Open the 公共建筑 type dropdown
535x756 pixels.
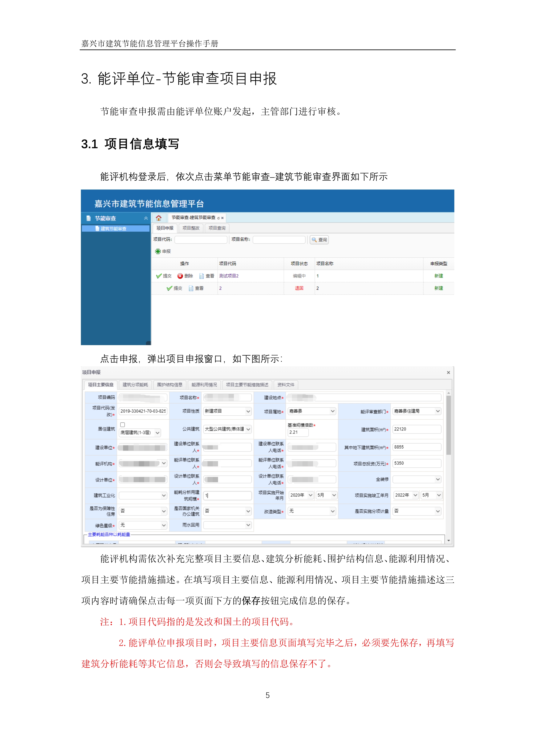click(x=227, y=429)
